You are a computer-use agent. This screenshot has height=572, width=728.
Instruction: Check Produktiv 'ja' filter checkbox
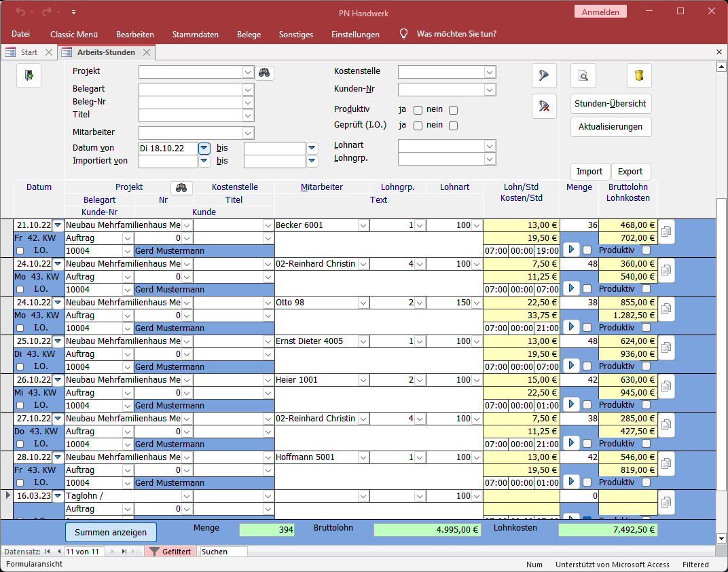(x=418, y=110)
